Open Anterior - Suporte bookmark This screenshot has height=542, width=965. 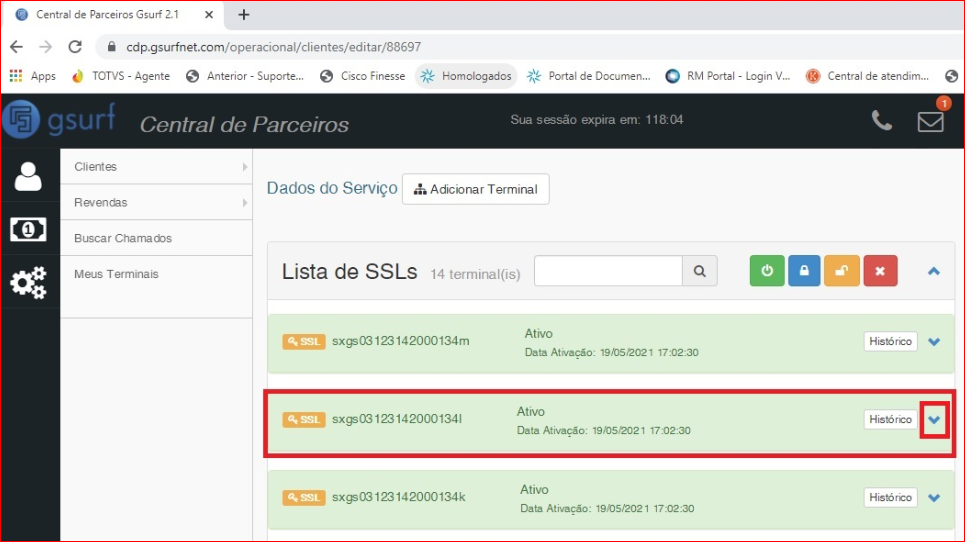246,76
